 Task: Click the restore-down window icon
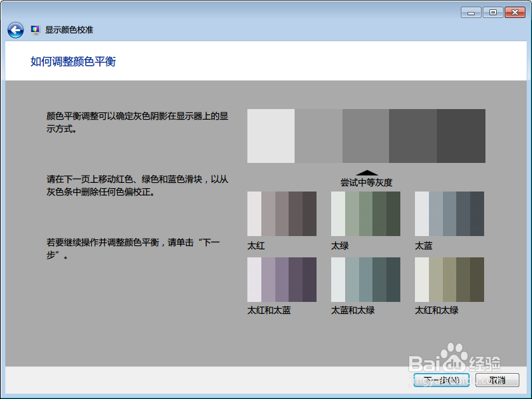(492, 12)
